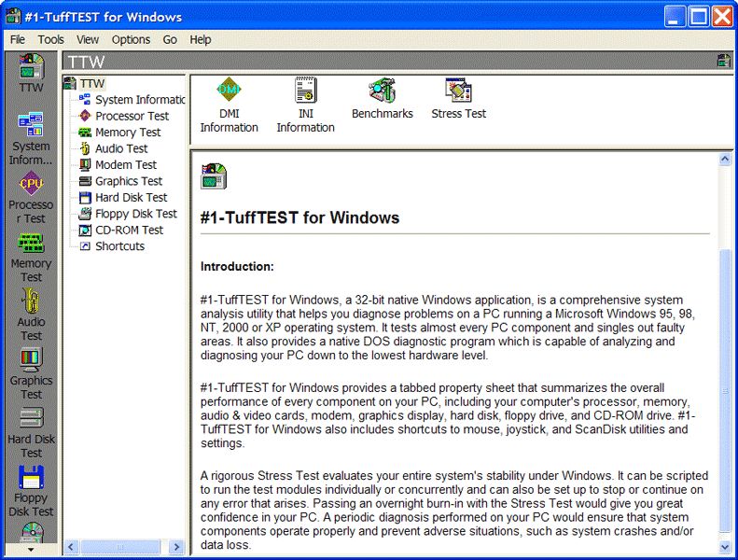The image size is (738, 560).
Task: Click the TuffTEST logo in the content pane
Action: pos(214,176)
